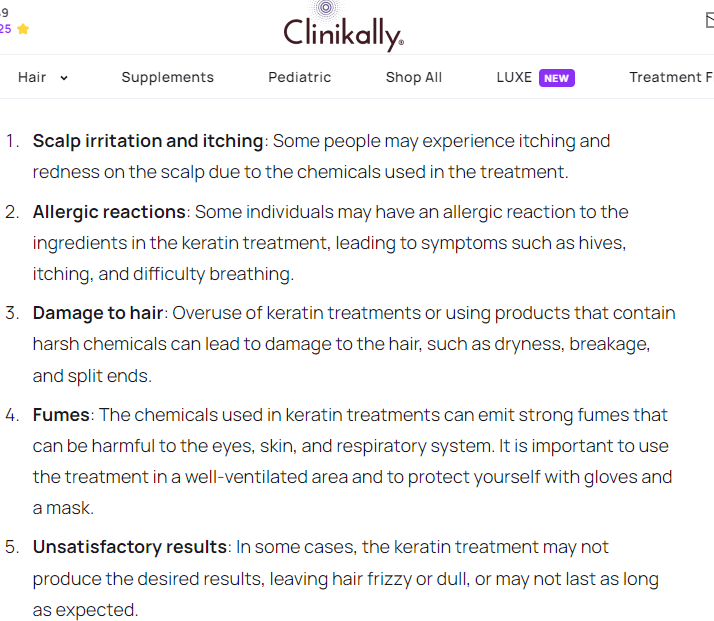Click the cut-off image icon at top right
The width and height of the screenshot is (714, 621).
point(710,20)
